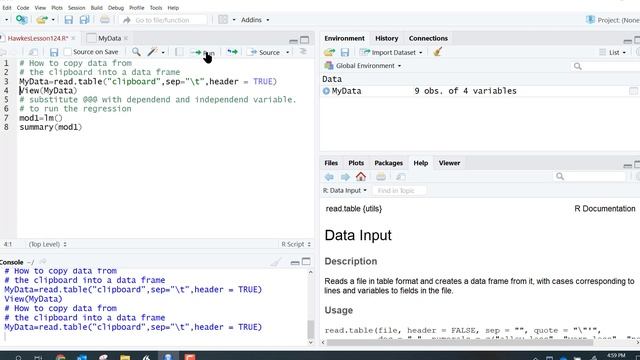Clear console broom icon
Viewport: 640px width, 360px height.
pos(276,262)
